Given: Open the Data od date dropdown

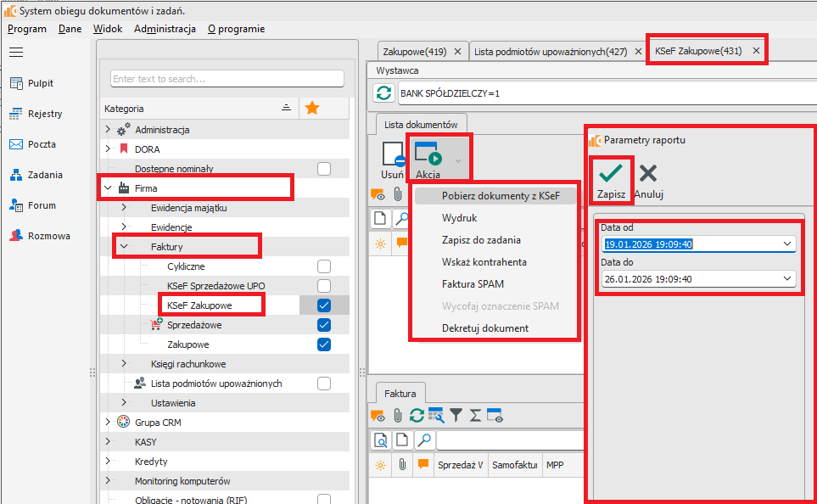Looking at the screenshot, I should [788, 244].
